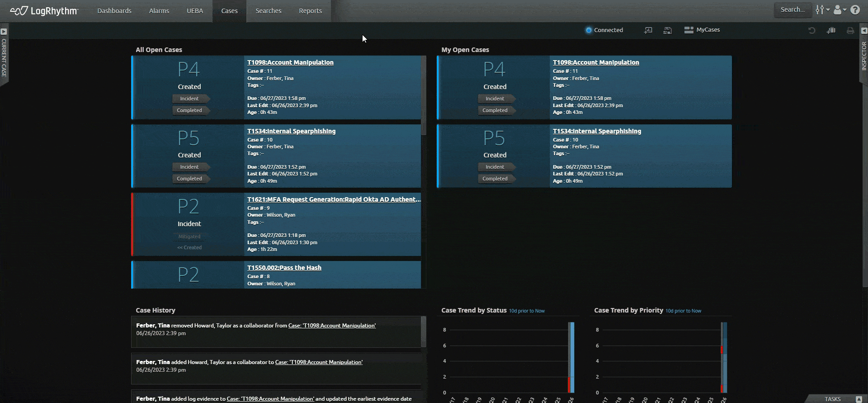The height and width of the screenshot is (403, 868).
Task: Click the print icon
Action: [x=850, y=30]
